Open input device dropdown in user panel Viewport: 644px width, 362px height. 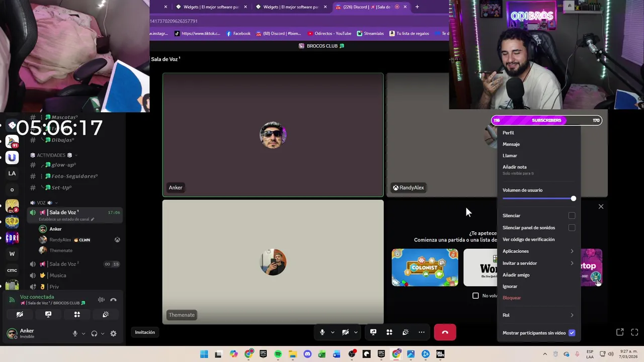[x=84, y=333]
